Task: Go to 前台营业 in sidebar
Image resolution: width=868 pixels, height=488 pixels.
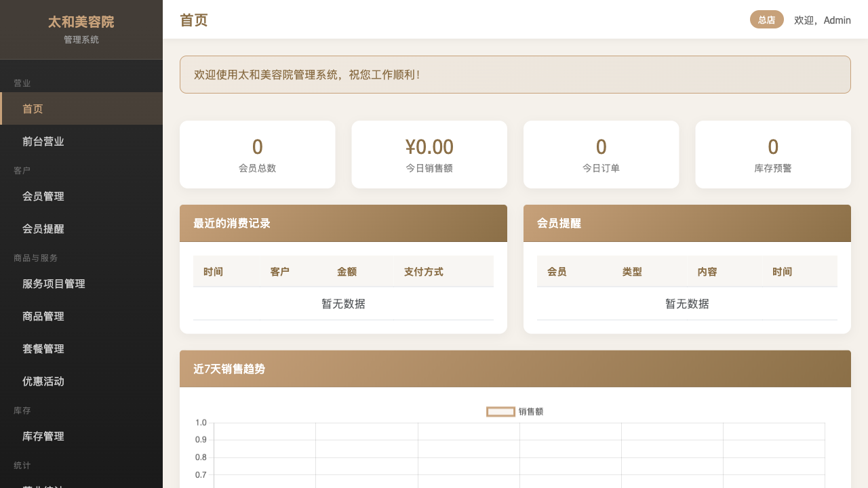Action: (81, 141)
